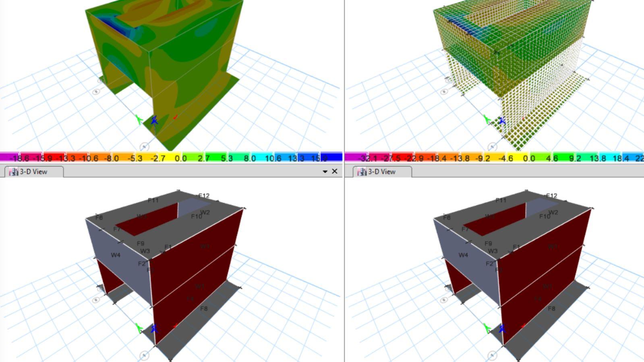Select wall label W4 in lower-right model
644x362 pixels.
(x=464, y=255)
